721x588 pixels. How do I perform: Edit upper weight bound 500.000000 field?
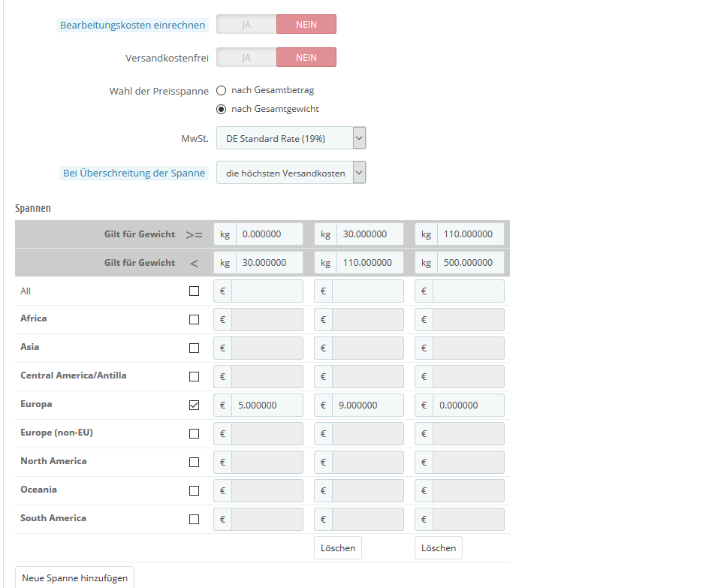coord(471,263)
